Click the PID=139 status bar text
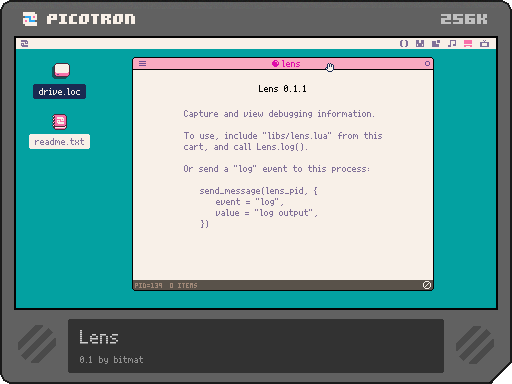 [148, 285]
